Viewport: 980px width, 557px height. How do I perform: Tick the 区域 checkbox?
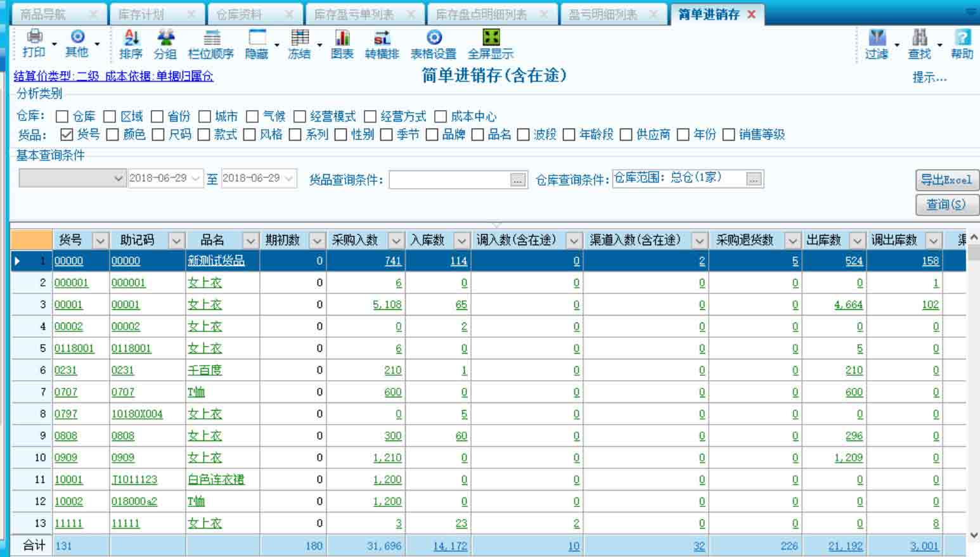(110, 117)
